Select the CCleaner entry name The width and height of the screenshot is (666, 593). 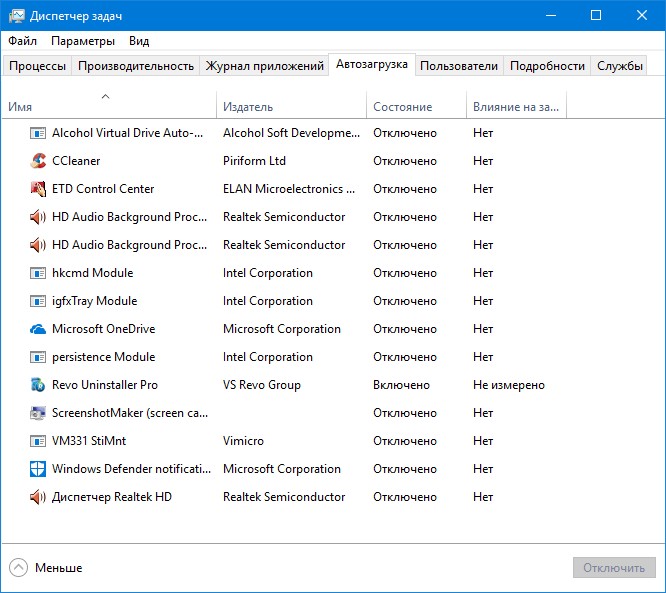pos(76,161)
